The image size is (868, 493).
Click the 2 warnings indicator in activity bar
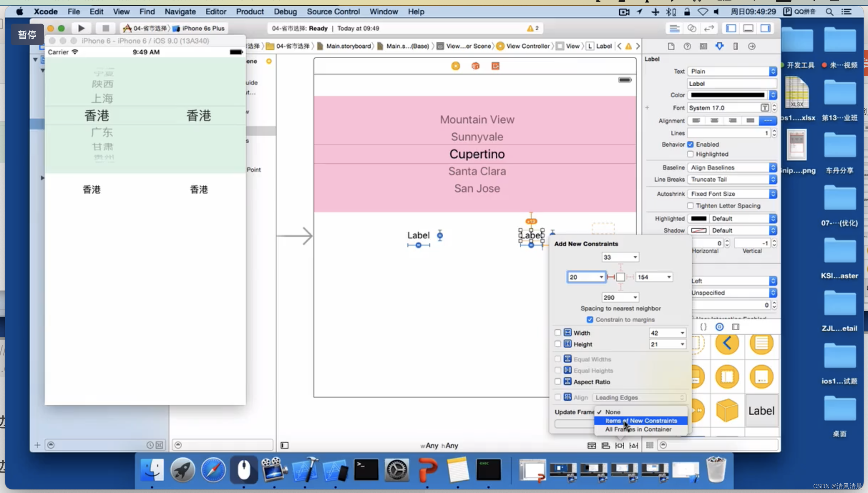(x=533, y=28)
